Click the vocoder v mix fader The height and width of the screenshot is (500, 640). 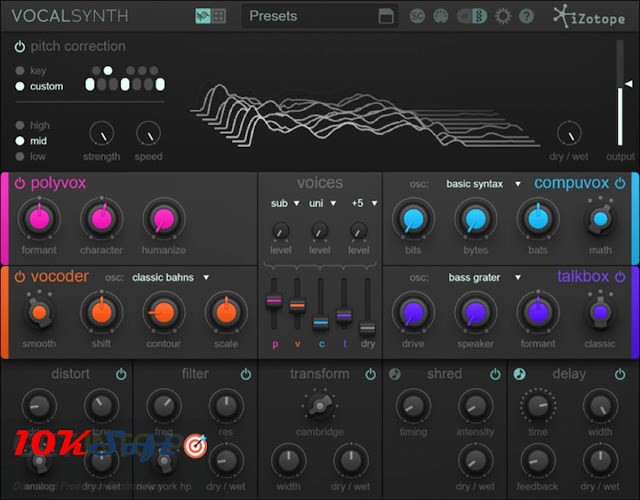coord(297,305)
